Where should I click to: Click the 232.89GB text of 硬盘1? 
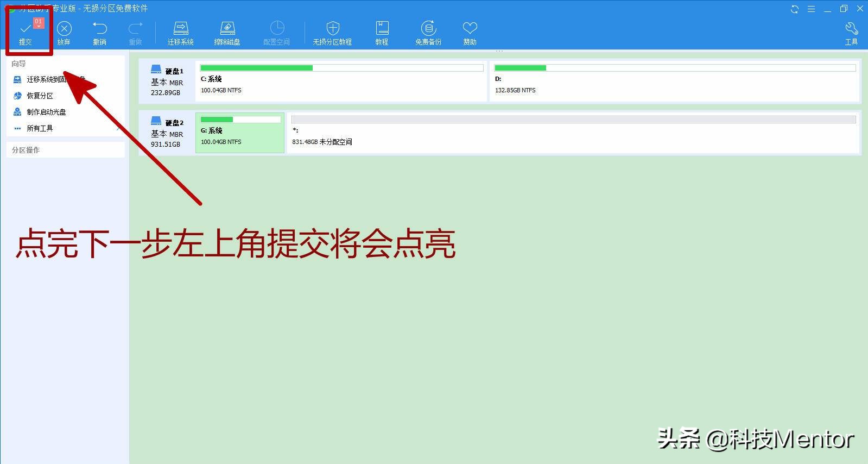[166, 93]
